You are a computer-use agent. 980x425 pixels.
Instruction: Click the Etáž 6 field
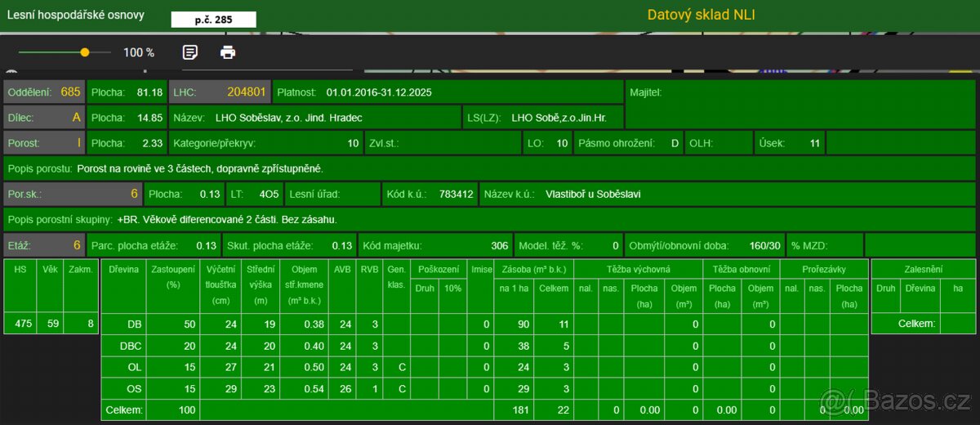44,245
